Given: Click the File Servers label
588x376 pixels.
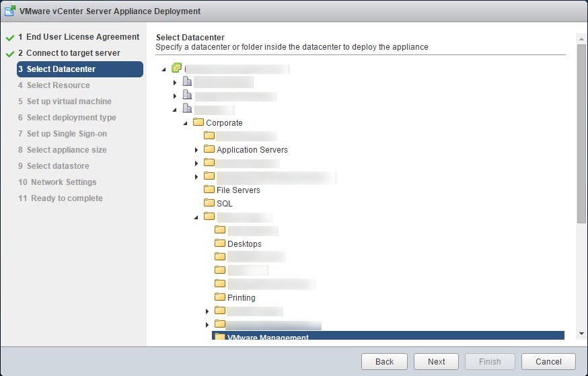Looking at the screenshot, I should 238,190.
